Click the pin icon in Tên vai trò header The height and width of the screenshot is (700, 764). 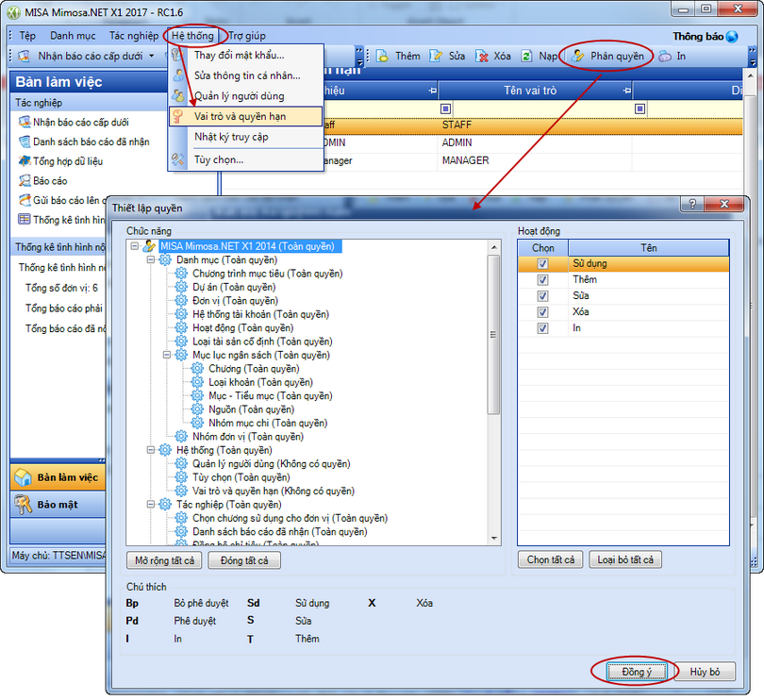click(626, 91)
